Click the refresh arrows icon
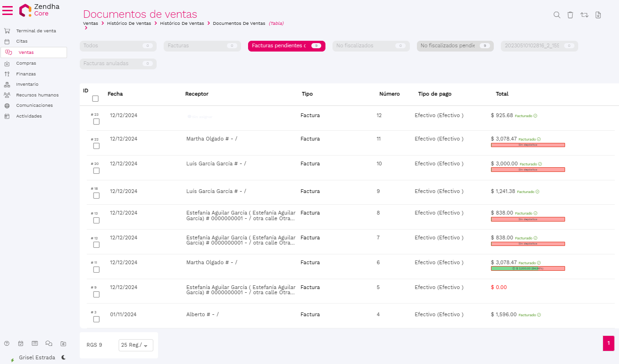Image resolution: width=619 pixels, height=364 pixels. (584, 15)
